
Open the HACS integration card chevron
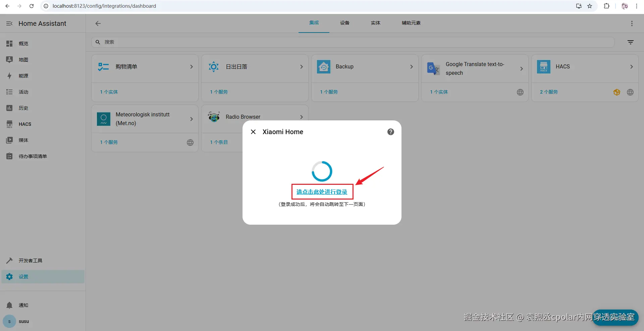(632, 67)
